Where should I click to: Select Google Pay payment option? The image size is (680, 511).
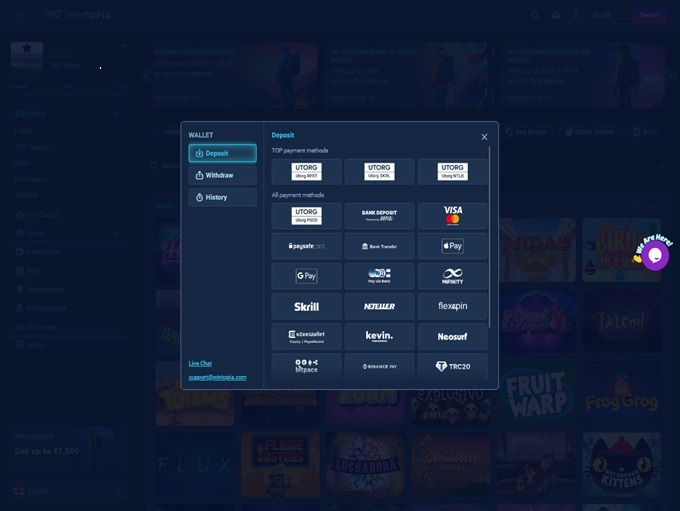click(306, 276)
